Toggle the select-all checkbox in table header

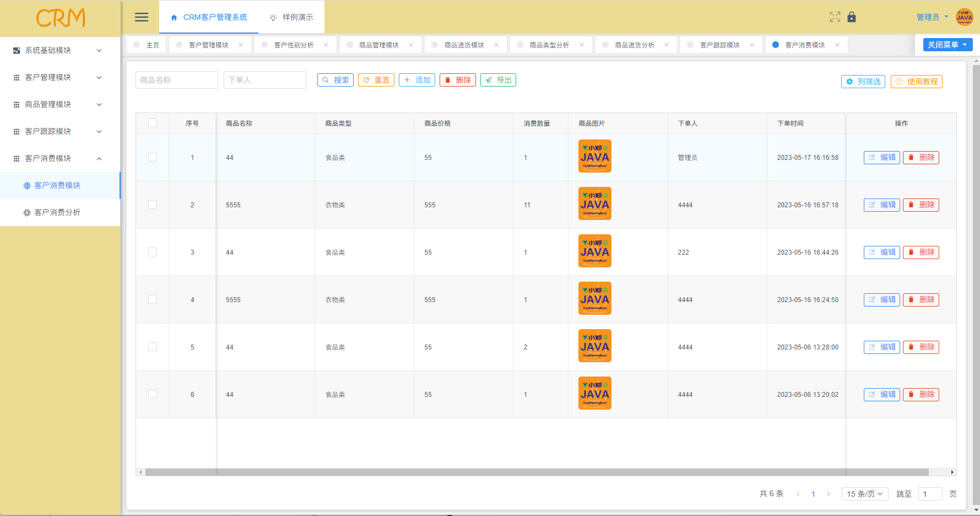153,123
